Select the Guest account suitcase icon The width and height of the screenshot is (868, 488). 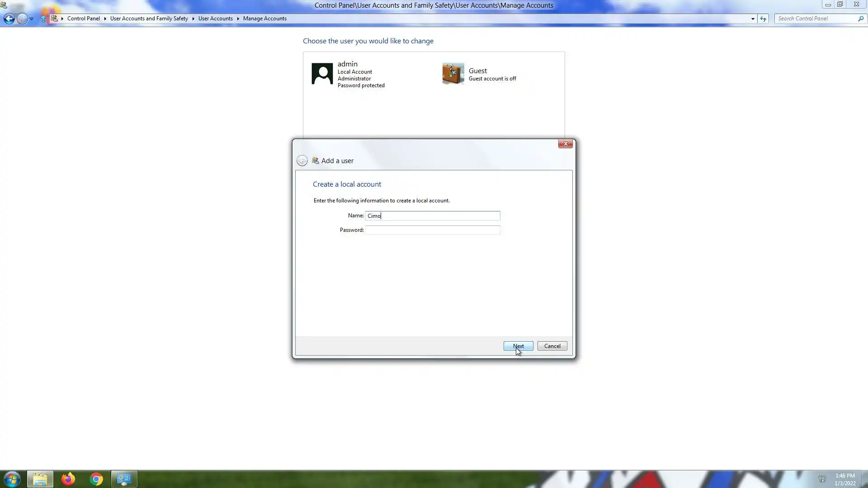point(453,74)
